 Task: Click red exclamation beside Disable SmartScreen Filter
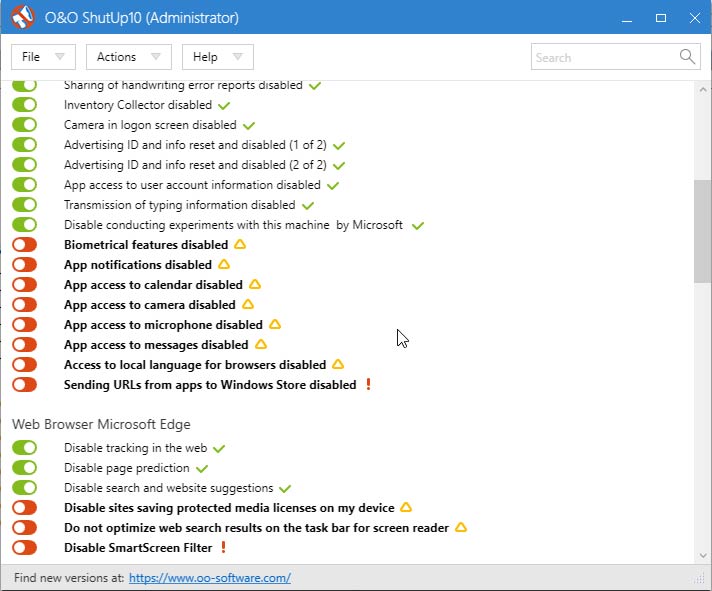click(223, 547)
